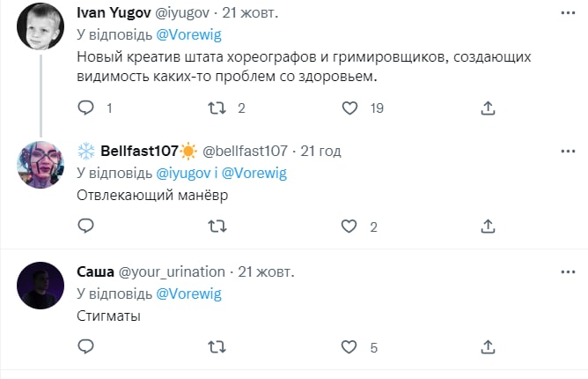Open Bellfast107's avatar
The height and width of the screenshot is (379, 588).
(40, 164)
